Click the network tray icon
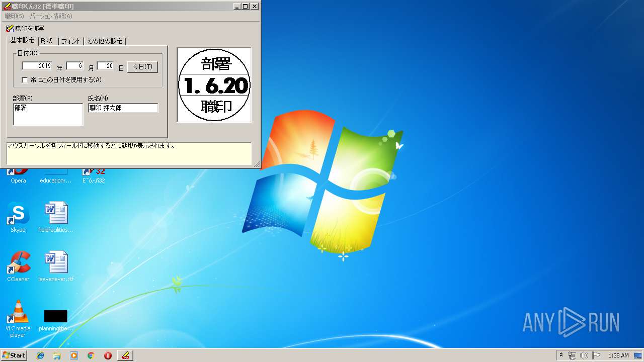This screenshot has width=644, height=362. click(572, 355)
